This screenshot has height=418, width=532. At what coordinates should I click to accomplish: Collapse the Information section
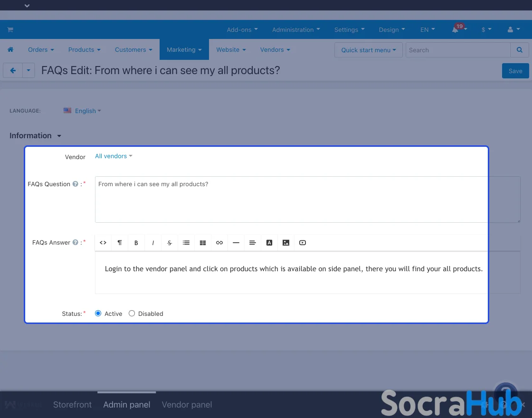[x=35, y=135]
